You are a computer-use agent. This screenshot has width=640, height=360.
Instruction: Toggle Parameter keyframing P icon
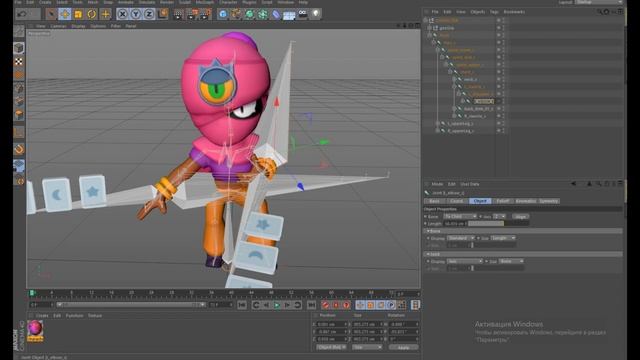pyautogui.click(x=391, y=305)
